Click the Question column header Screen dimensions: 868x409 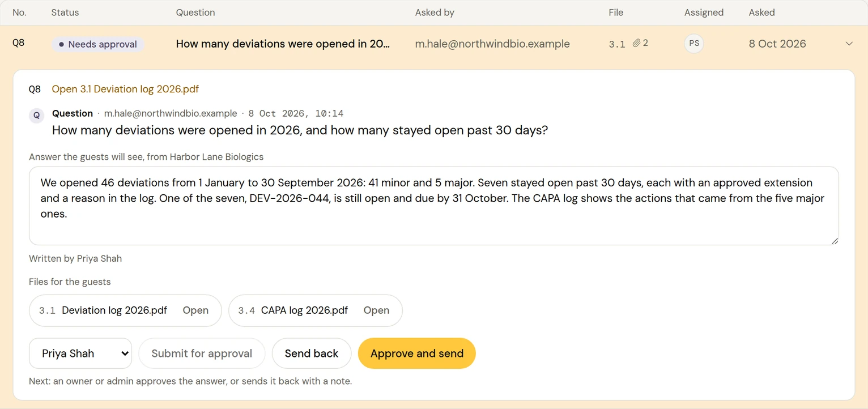pos(195,12)
